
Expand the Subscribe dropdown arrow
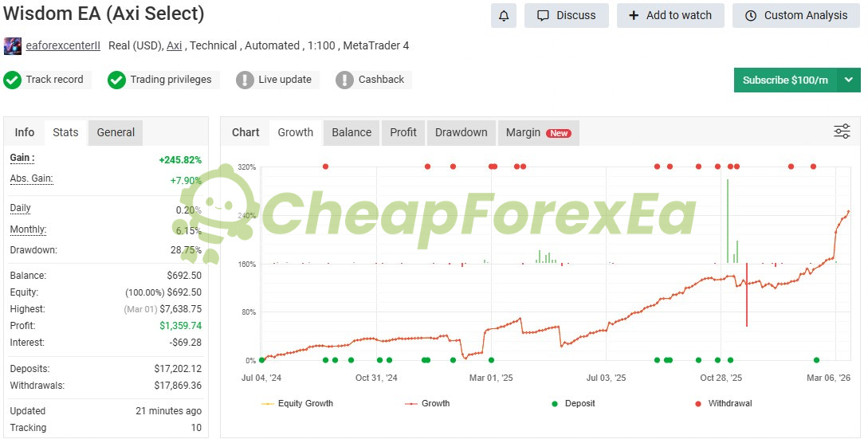849,80
